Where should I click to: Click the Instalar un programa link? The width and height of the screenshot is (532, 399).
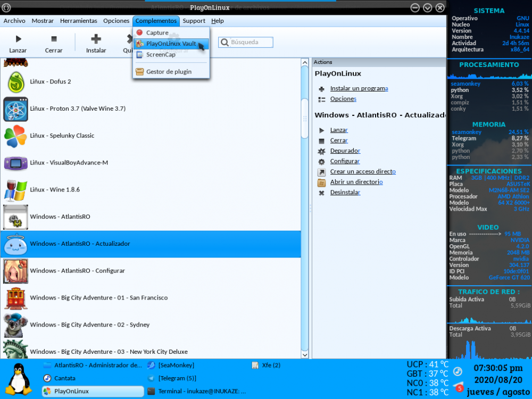(x=359, y=88)
